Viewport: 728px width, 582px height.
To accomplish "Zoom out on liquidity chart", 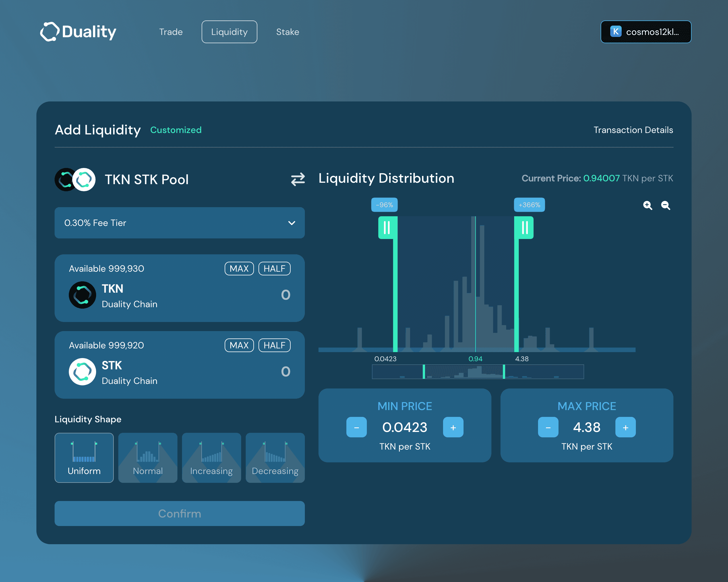I will coord(665,205).
